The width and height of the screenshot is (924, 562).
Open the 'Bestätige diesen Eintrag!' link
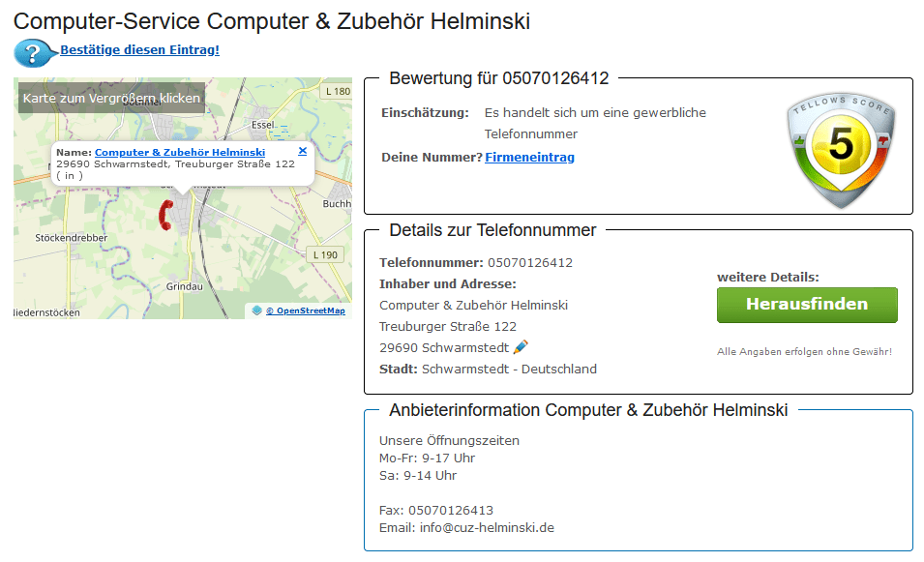click(139, 50)
